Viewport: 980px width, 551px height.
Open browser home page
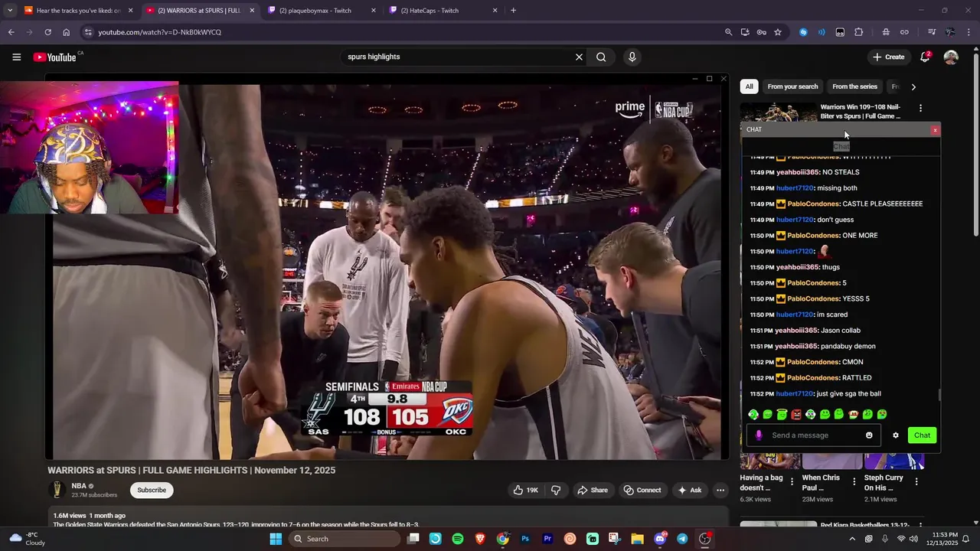point(67,32)
